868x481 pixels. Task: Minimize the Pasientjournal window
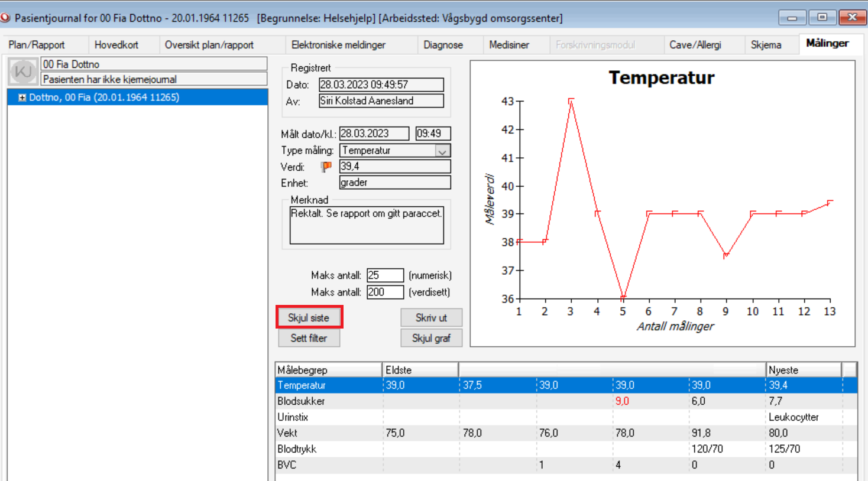pyautogui.click(x=792, y=18)
